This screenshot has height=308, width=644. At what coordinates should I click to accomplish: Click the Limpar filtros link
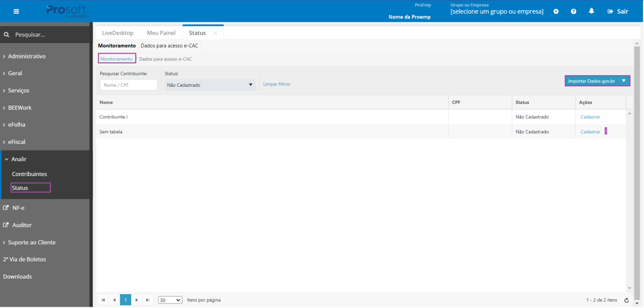coord(277,84)
